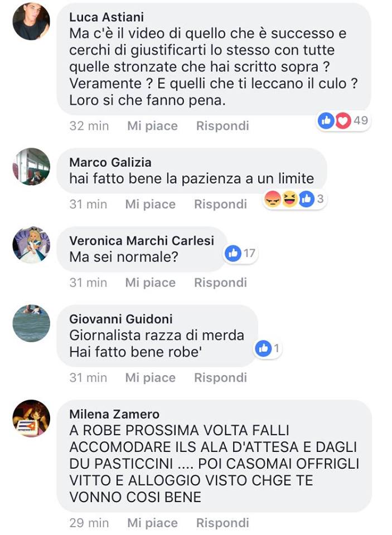The image size is (392, 535).
Task: Open Giovanni Guidoni's profile picture
Action: [31, 323]
